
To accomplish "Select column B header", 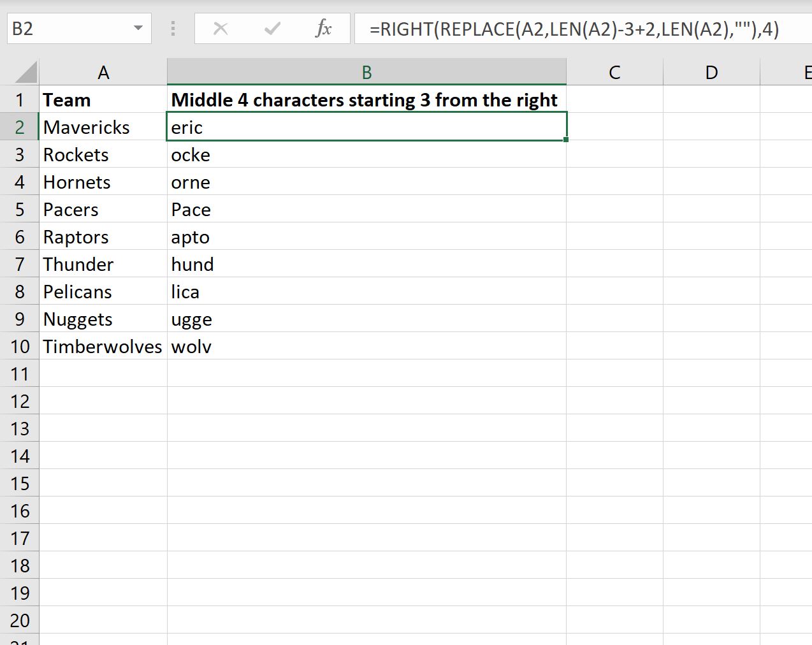I will pyautogui.click(x=366, y=72).
